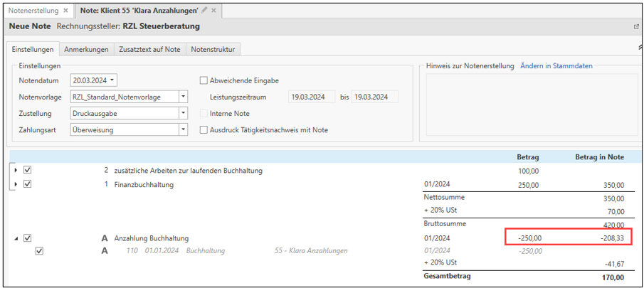Click the pop-out window icon at top right
Image resolution: width=644 pixels, height=288 pixels.
coord(636,27)
